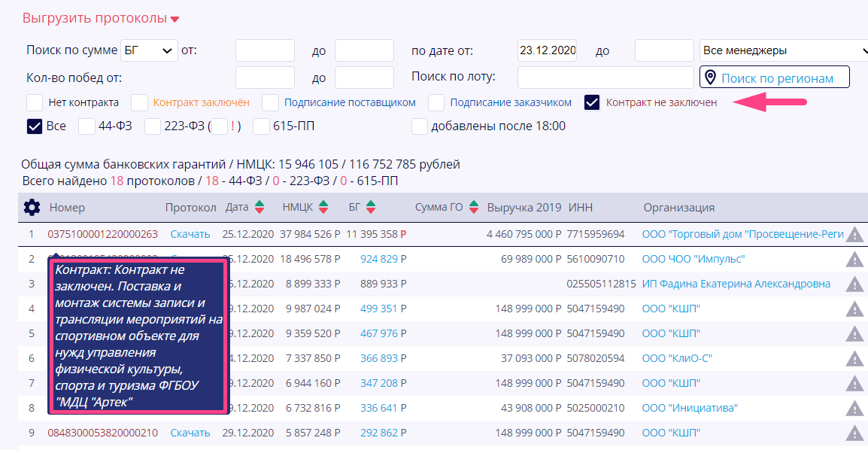Focus sum search "до" input field
The width and height of the screenshot is (868, 450).
coord(364,50)
